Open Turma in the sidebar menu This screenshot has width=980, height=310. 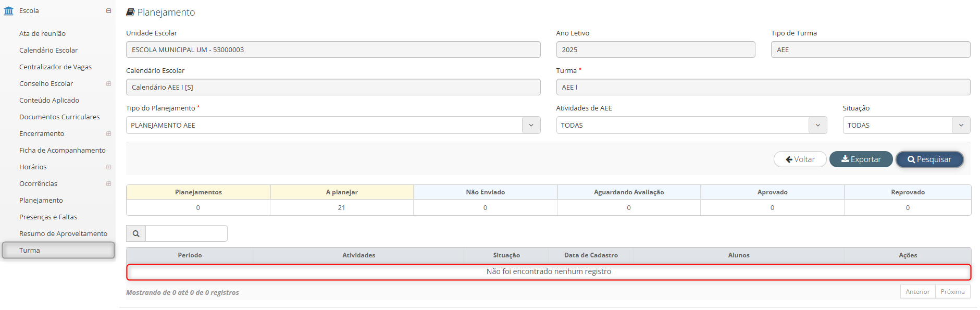[x=30, y=251]
